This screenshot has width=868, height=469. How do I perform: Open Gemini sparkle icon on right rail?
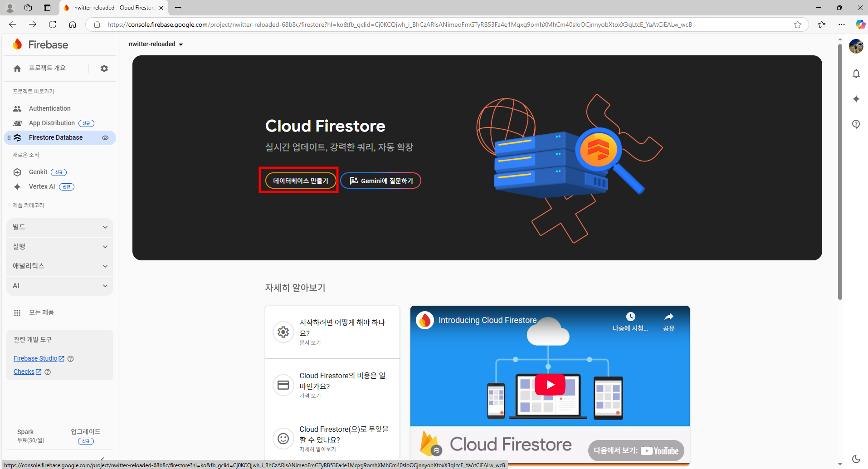point(856,99)
